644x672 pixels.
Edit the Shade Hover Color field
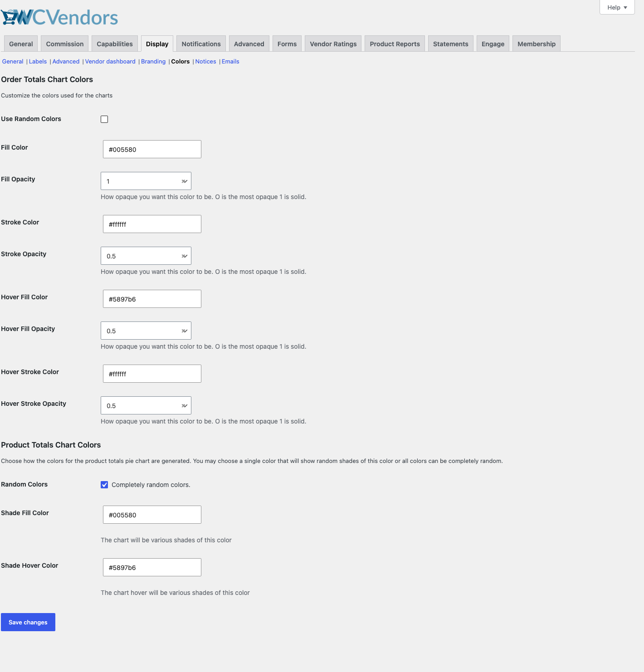(152, 567)
